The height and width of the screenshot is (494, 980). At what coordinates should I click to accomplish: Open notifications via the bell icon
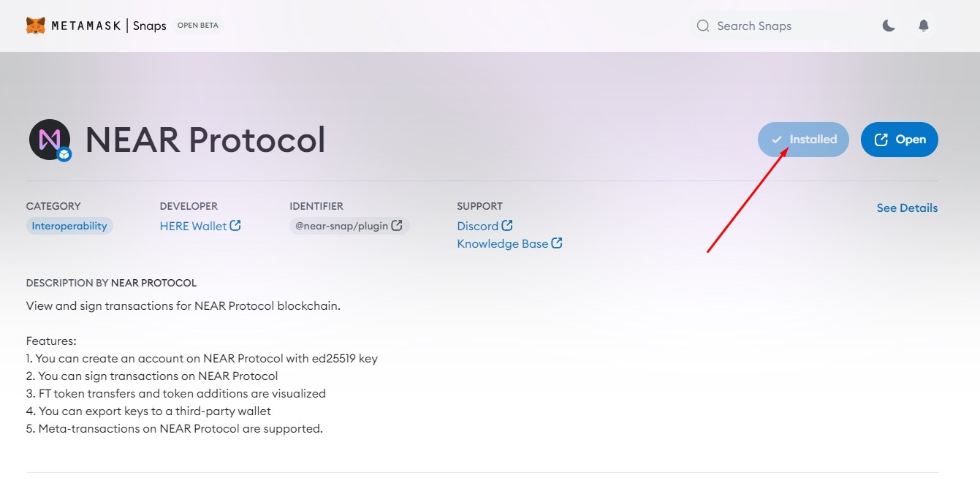924,26
